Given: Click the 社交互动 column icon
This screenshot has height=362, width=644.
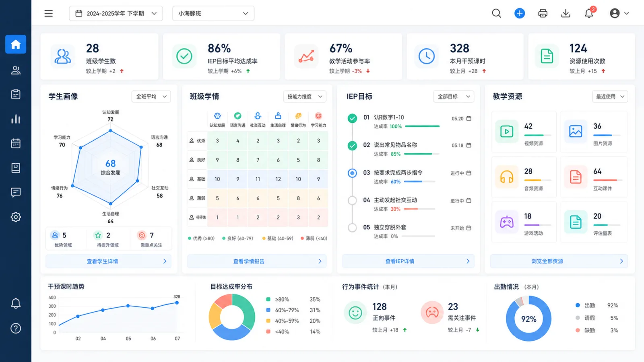Looking at the screenshot, I should click(258, 116).
